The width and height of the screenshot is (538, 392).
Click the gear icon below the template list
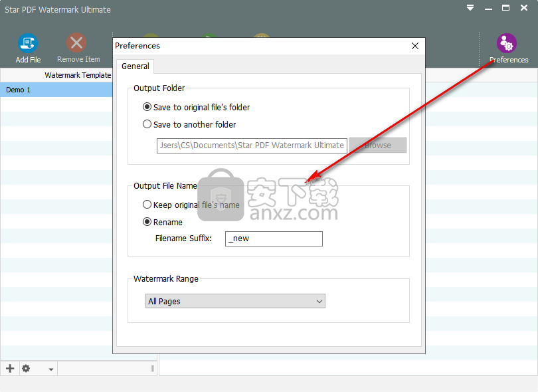(x=26, y=369)
